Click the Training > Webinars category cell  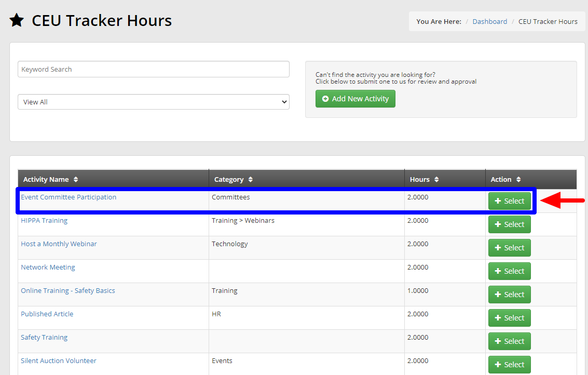tap(243, 220)
